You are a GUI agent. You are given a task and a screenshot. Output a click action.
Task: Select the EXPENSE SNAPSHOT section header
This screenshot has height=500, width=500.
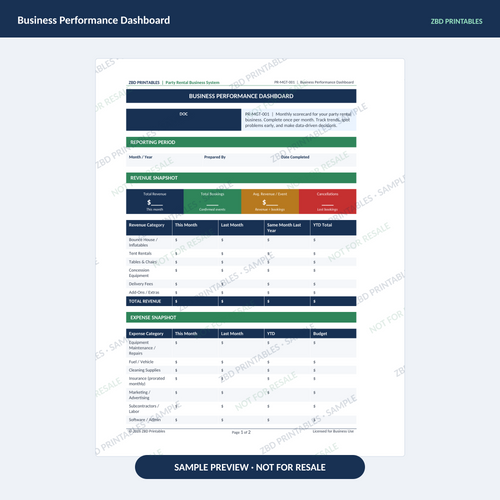coord(241,317)
